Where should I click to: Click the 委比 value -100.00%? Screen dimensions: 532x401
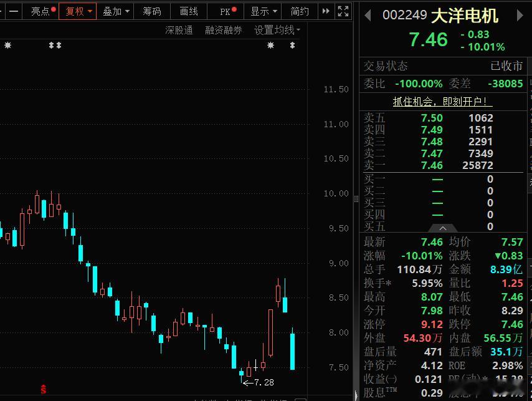[419, 84]
